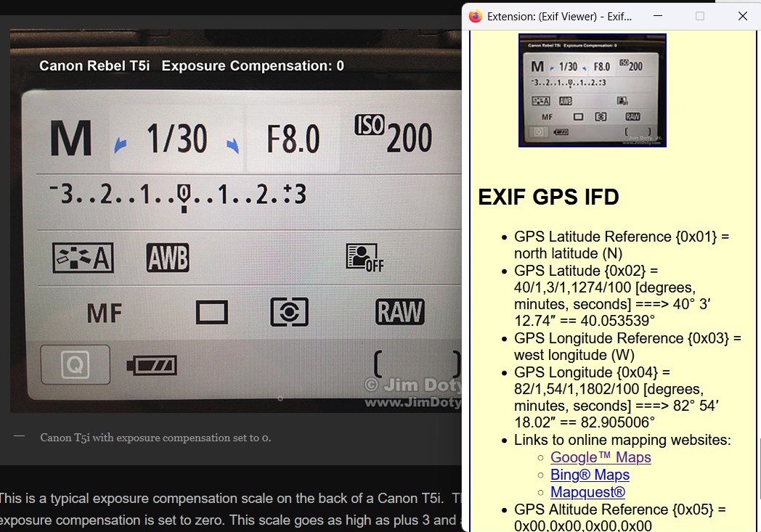Click the ISO 200 indicator
Screen dimensions: 761x532
click(393, 135)
